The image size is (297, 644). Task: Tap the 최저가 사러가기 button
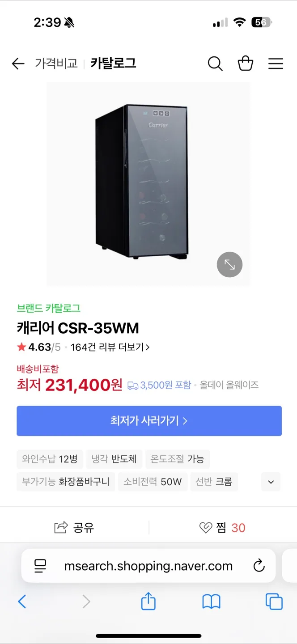click(149, 421)
